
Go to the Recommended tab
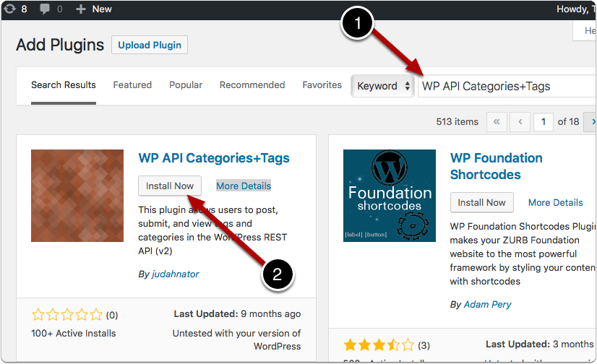252,84
